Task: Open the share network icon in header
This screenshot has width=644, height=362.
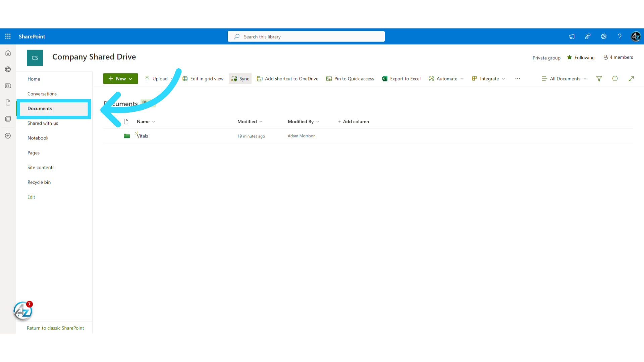Action: pyautogui.click(x=588, y=37)
